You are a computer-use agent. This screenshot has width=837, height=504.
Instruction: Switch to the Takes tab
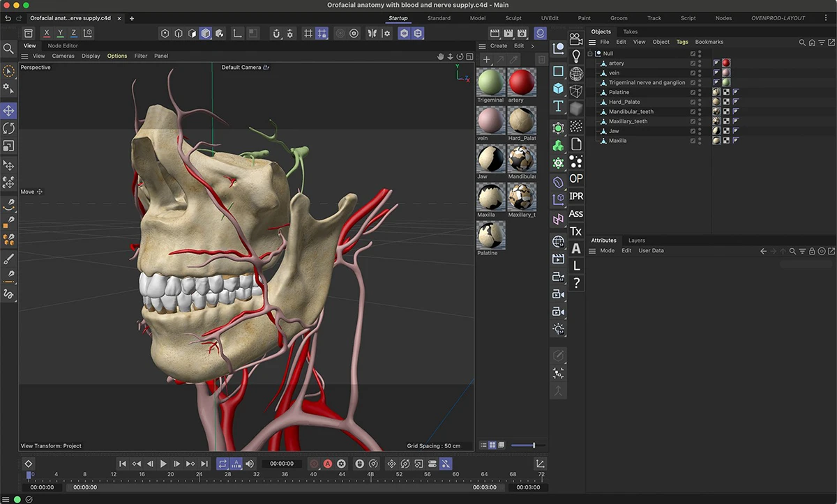click(630, 31)
